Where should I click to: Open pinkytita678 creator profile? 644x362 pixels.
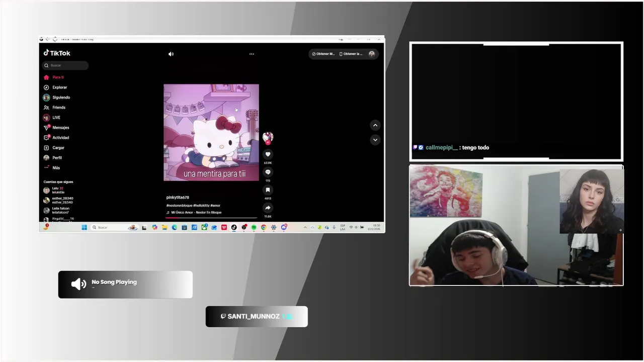[x=178, y=198]
